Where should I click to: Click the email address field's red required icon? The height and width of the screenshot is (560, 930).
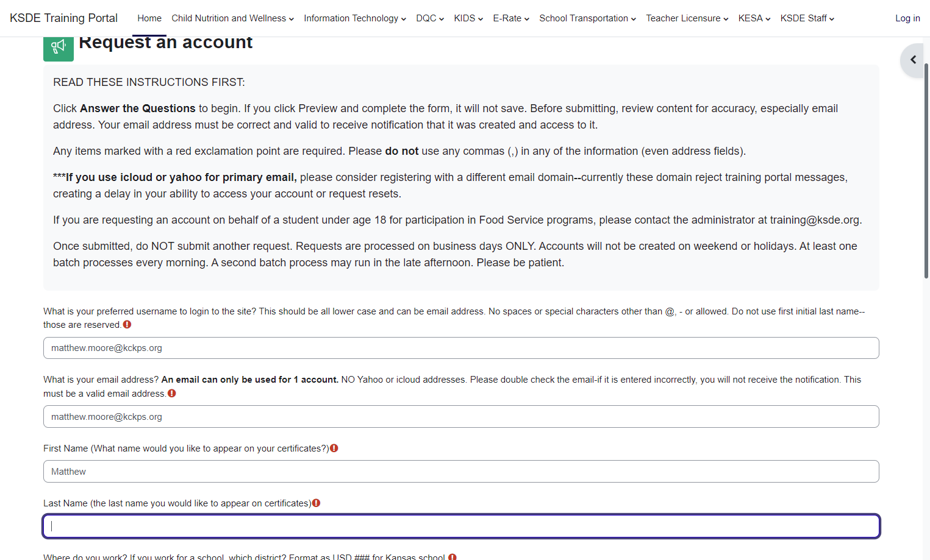click(x=172, y=394)
